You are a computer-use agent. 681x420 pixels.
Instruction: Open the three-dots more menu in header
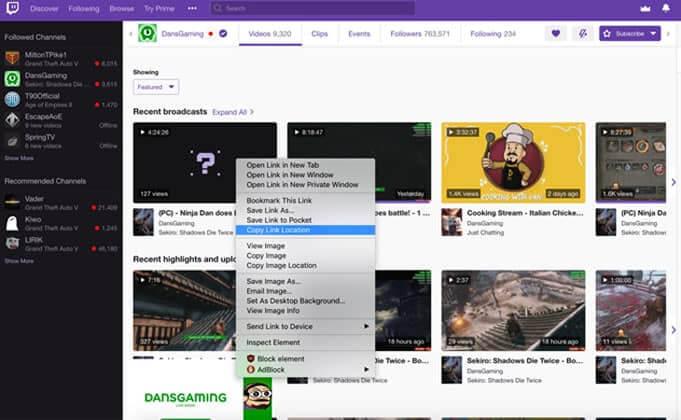192,8
